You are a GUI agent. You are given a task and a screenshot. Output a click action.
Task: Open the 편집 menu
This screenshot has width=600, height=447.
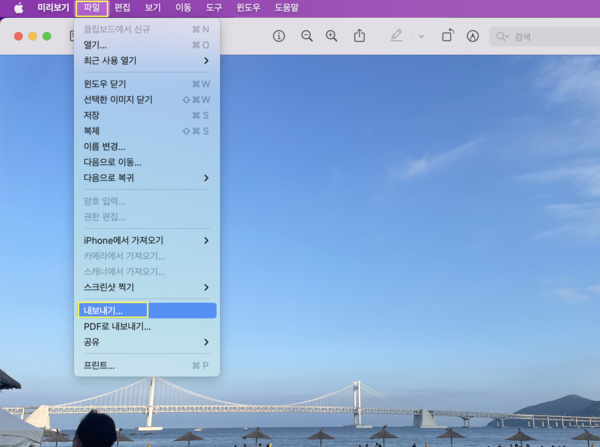click(122, 8)
